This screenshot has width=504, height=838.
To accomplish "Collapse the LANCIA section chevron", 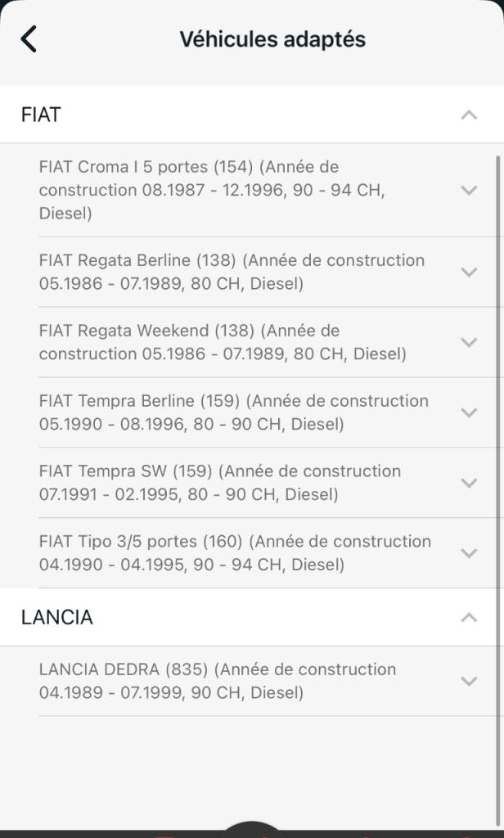I will [469, 618].
